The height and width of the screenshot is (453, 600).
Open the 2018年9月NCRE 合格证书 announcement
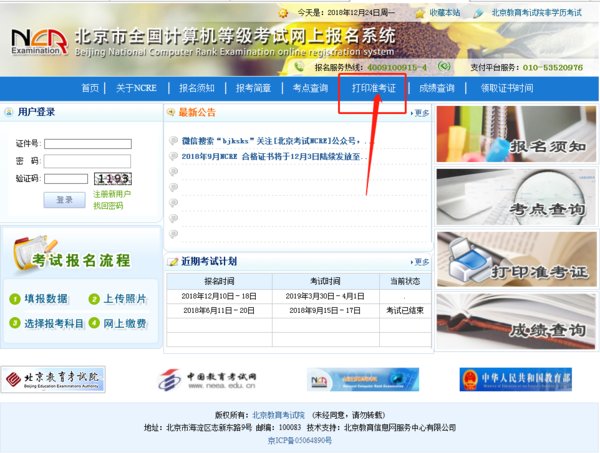(274, 156)
